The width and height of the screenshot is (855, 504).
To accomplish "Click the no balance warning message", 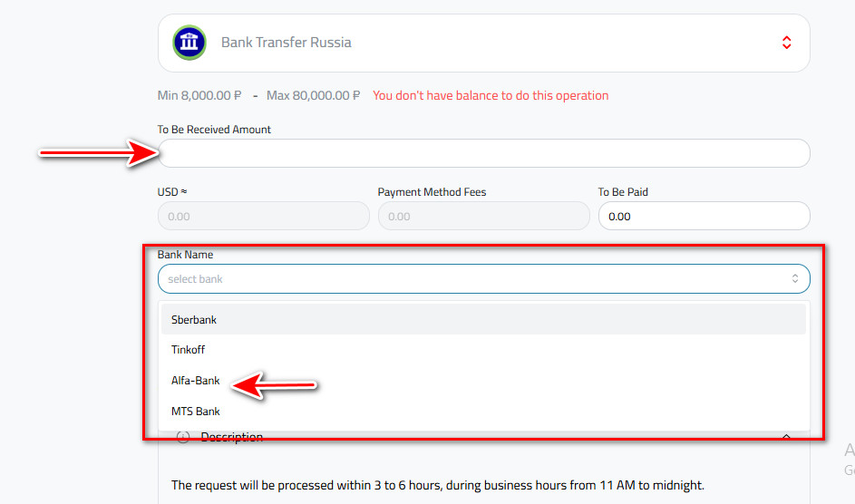I will [x=491, y=95].
